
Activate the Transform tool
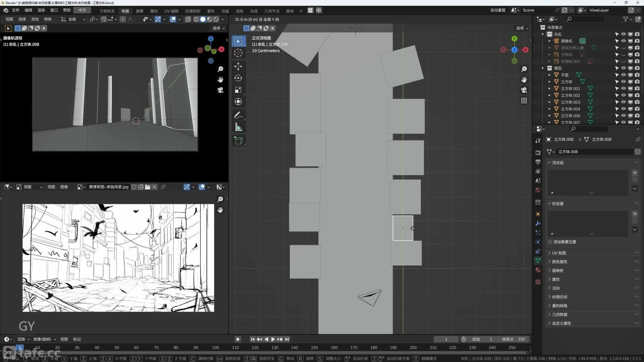238,102
